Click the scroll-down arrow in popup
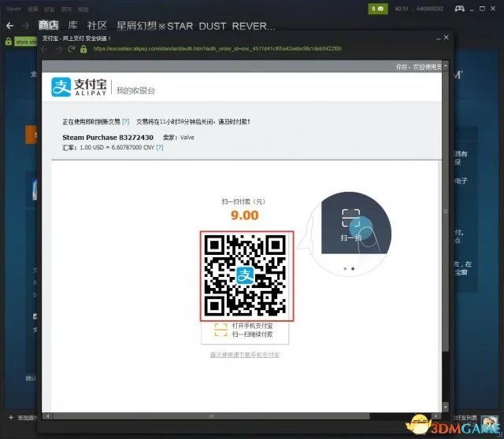Viewport: 504px width, 439px height. pyautogui.click(x=445, y=407)
